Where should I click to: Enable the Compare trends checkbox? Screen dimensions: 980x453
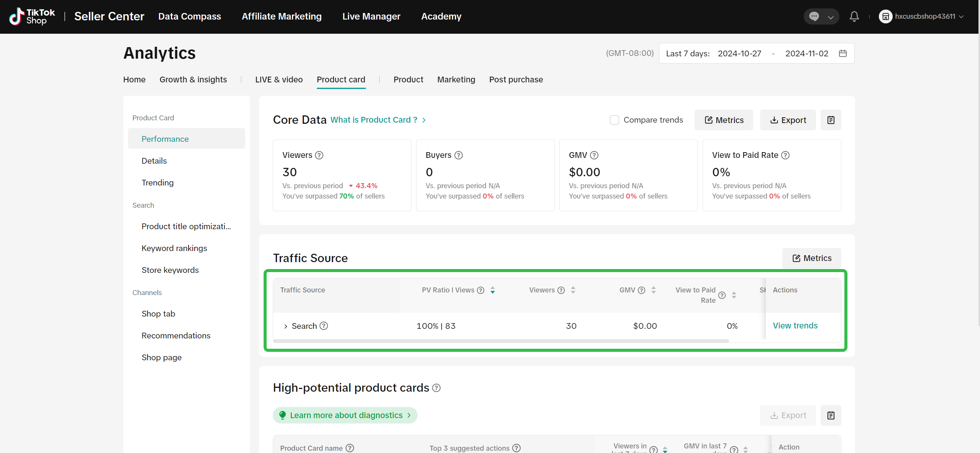[x=614, y=120]
